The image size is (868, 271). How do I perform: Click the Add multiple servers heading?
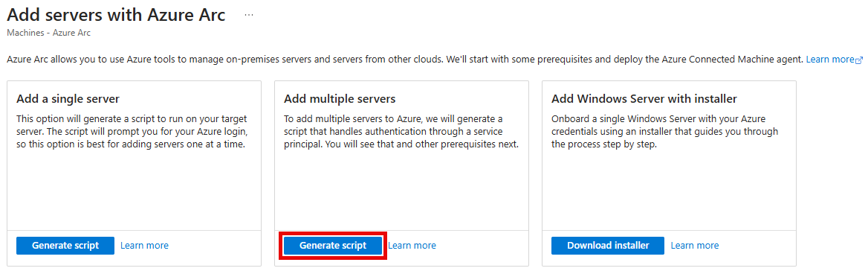tap(340, 99)
